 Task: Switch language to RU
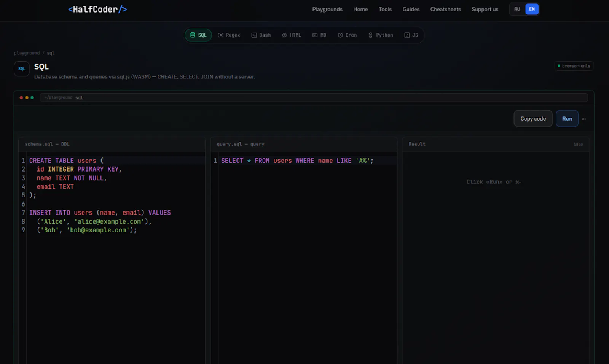pos(517,9)
